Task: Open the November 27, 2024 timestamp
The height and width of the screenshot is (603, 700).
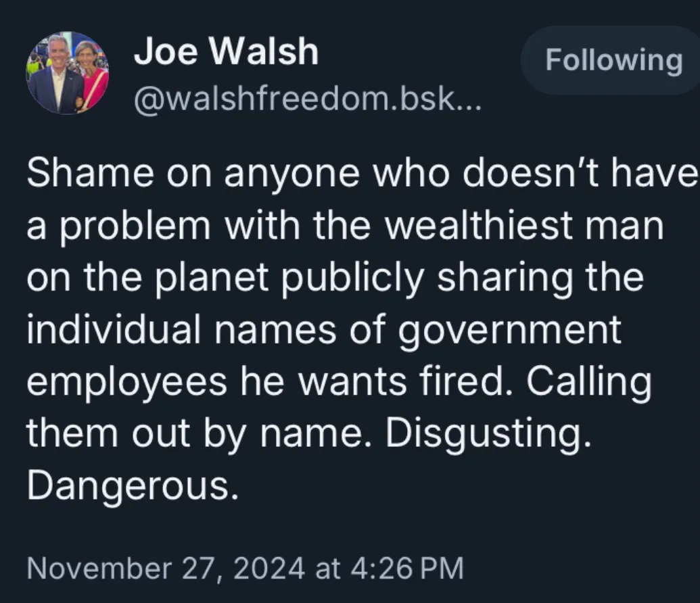Action: click(x=245, y=569)
